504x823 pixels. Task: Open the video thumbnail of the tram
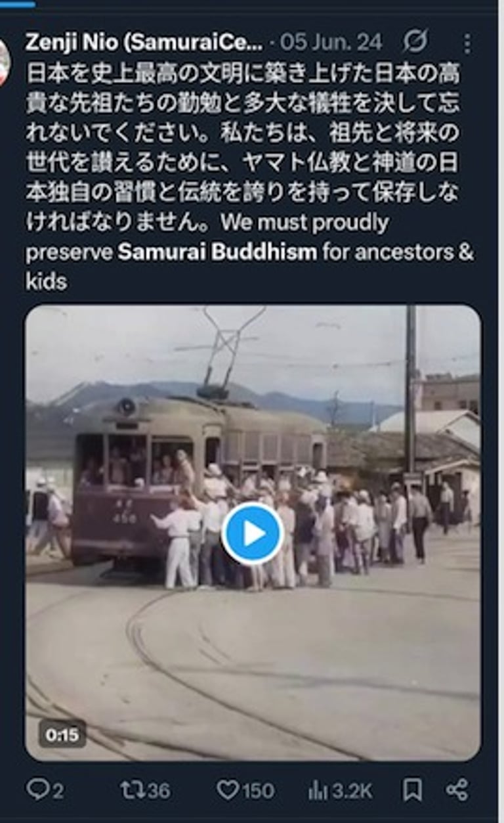pyautogui.click(x=253, y=533)
